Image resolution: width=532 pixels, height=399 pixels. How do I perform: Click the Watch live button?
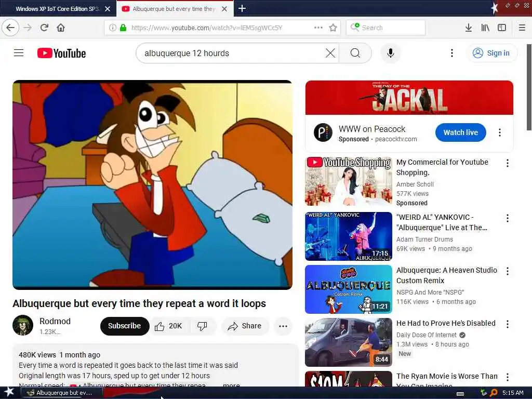[460, 132]
